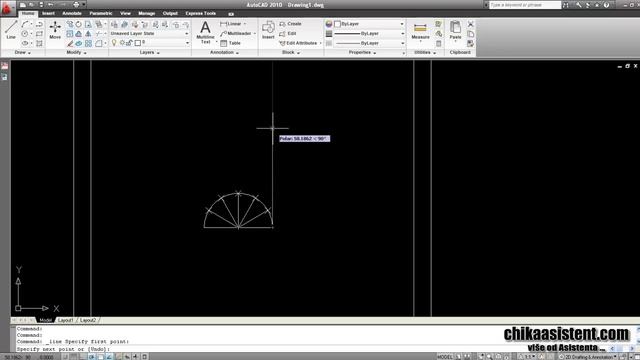The width and height of the screenshot is (640, 360).
Task: Click the Paste clipboard button
Action: [x=455, y=31]
